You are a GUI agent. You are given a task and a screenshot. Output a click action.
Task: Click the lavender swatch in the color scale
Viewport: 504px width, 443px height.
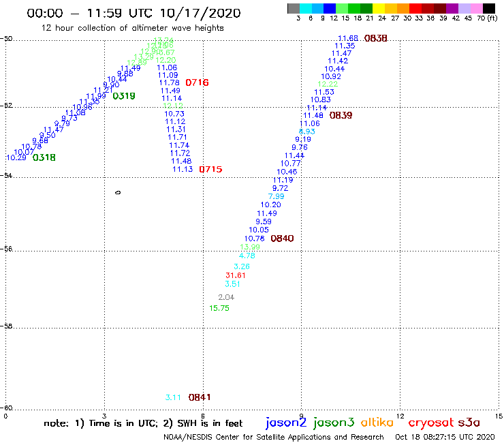(x=464, y=8)
